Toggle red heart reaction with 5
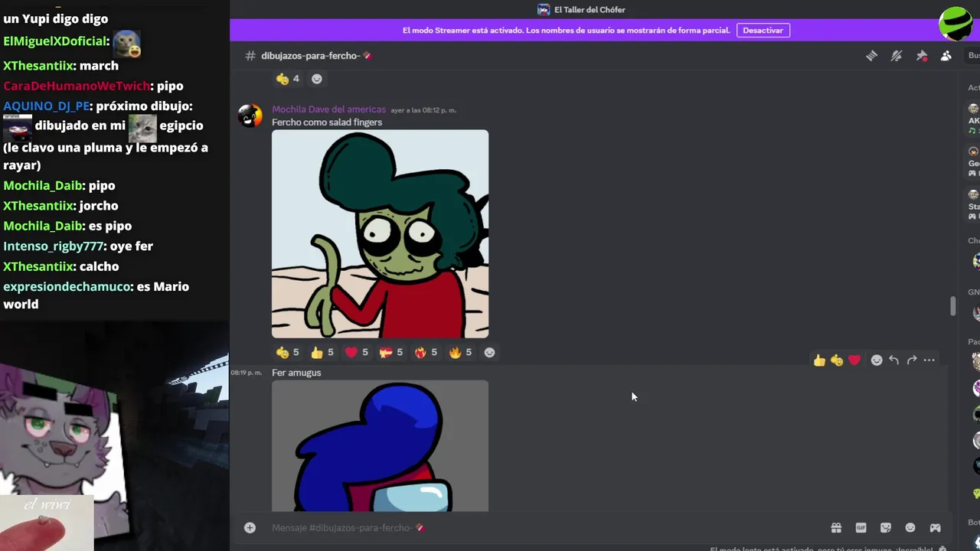 pyautogui.click(x=357, y=353)
